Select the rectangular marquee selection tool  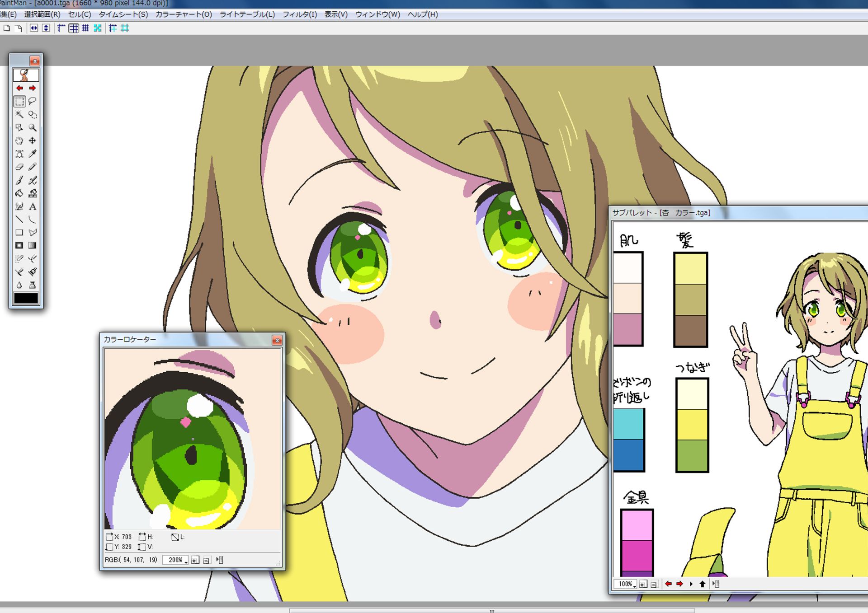pos(19,101)
